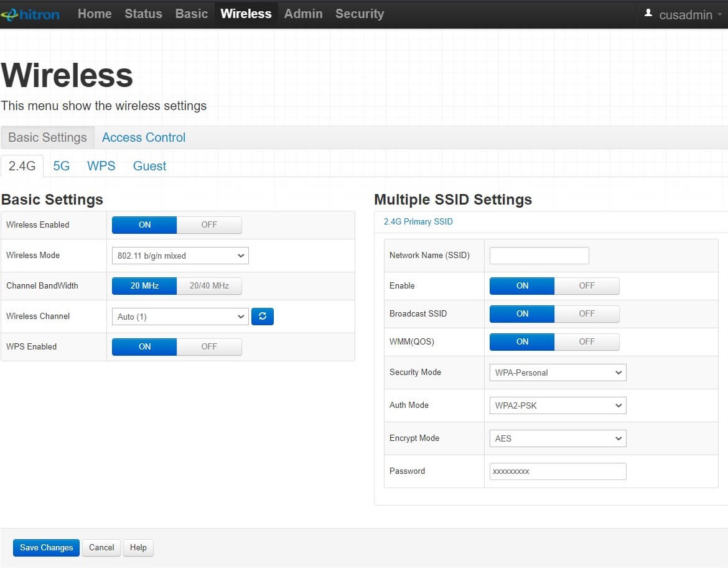Click the Hitron logo
Viewport: 728px width, 569px height.
(x=30, y=14)
